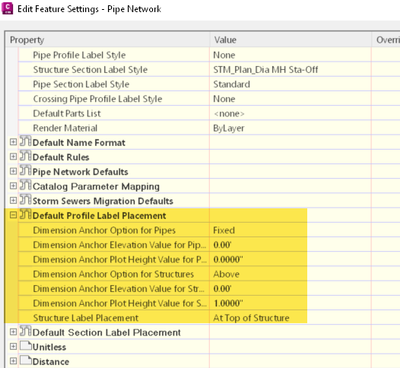The image size is (400, 368).
Task: Click the Value column header
Action: pyautogui.click(x=291, y=40)
